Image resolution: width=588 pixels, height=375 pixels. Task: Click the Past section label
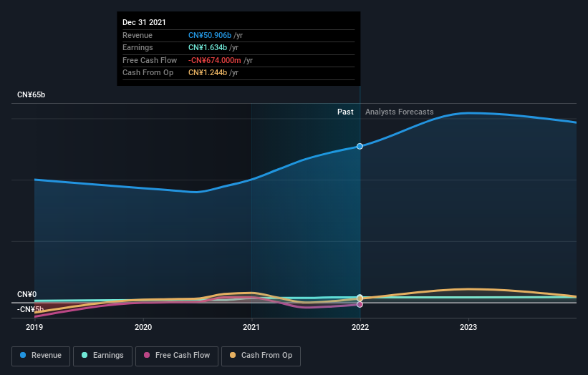pyautogui.click(x=345, y=112)
